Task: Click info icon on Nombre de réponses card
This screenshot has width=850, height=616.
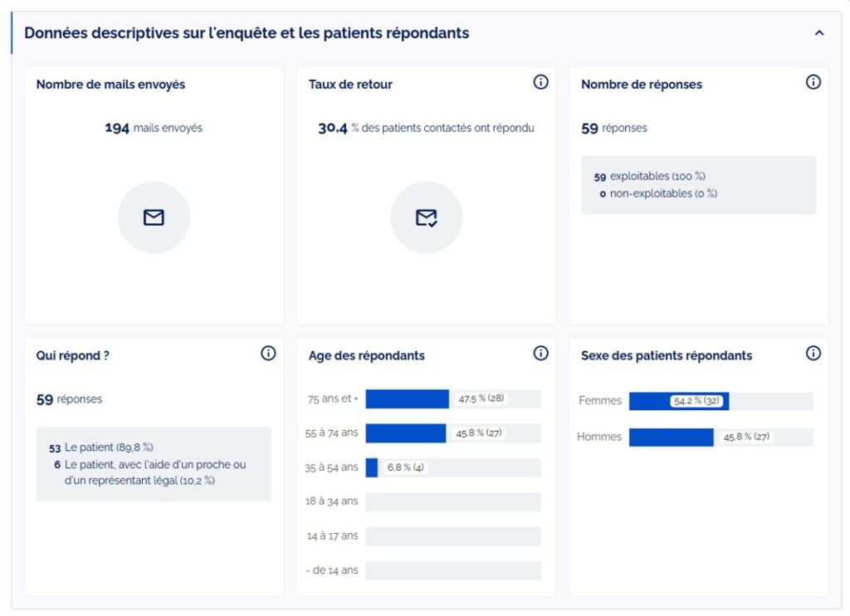Action: click(x=813, y=82)
